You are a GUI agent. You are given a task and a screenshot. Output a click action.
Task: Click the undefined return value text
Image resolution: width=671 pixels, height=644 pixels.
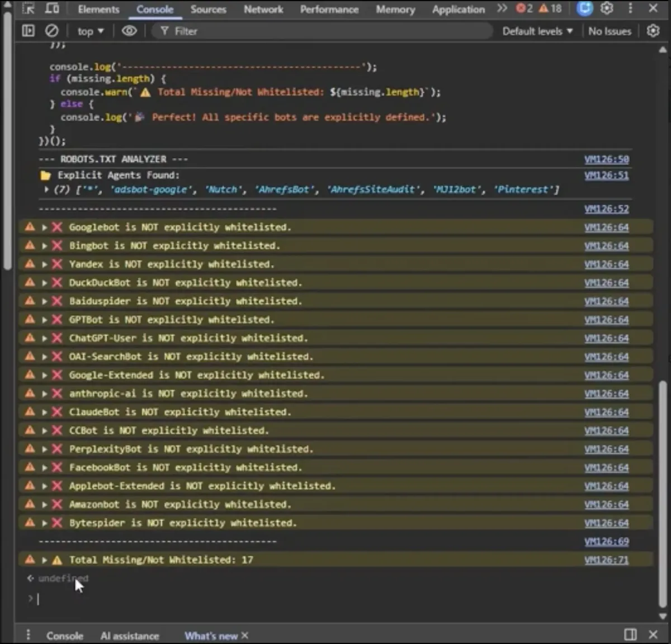coord(63,579)
